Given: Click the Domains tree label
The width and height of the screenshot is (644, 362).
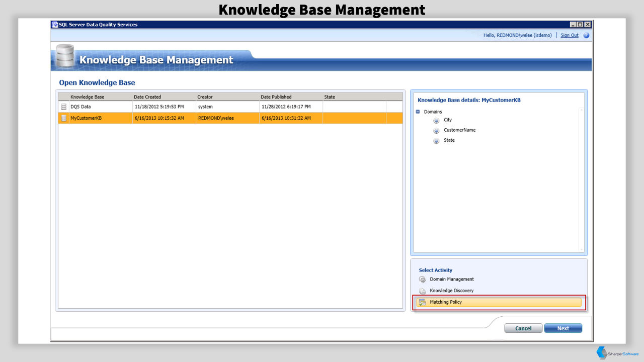Looking at the screenshot, I should coord(433,112).
